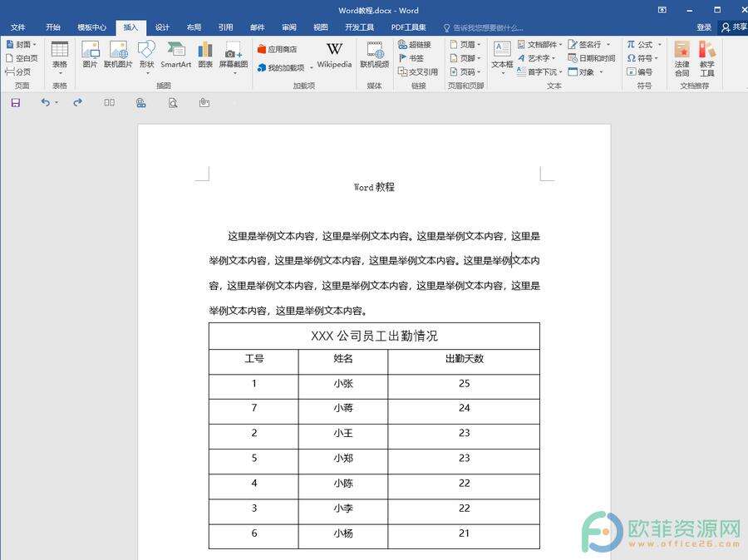748x560 pixels.
Task: Insert a hyperlink (超链接)
Action: [415, 44]
